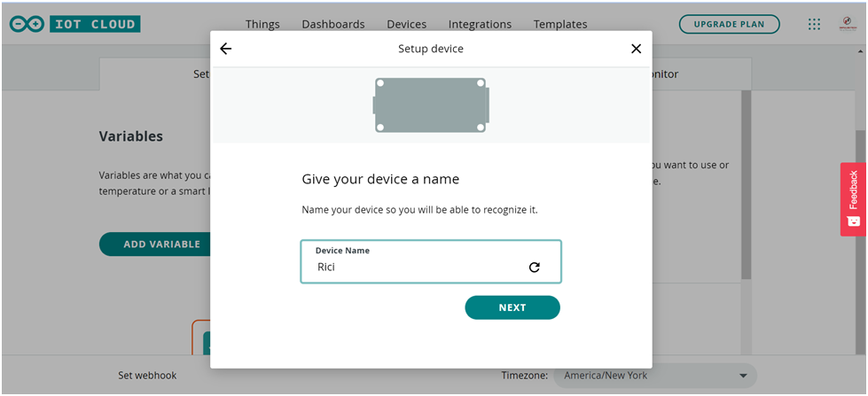Click the Variables heading
Viewport: 868px width, 396px height.
[131, 136]
